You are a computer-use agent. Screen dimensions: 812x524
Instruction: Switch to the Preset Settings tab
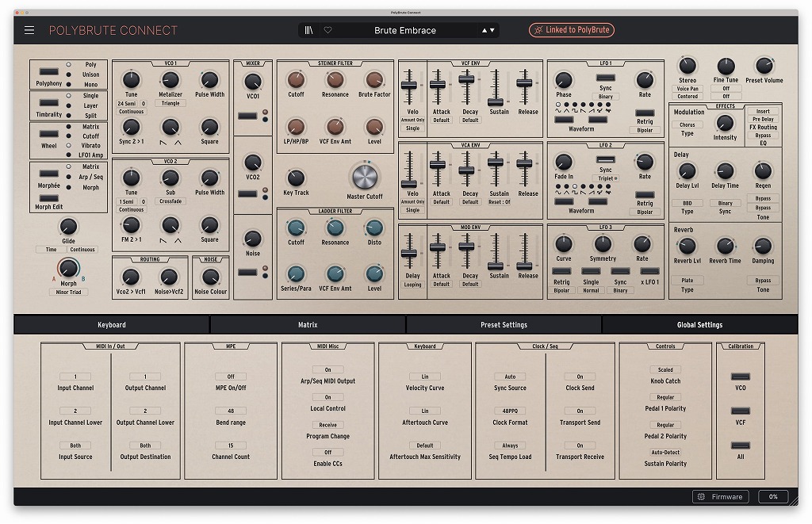(504, 325)
